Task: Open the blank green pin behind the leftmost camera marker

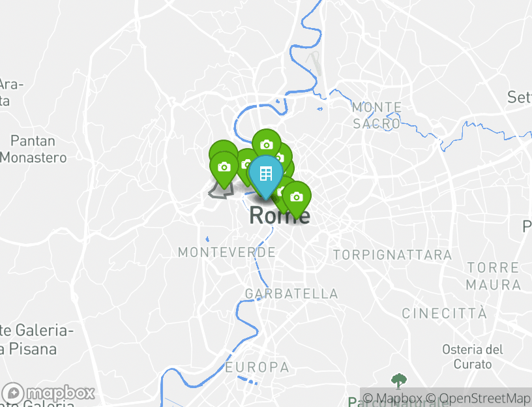Action: click(x=223, y=147)
